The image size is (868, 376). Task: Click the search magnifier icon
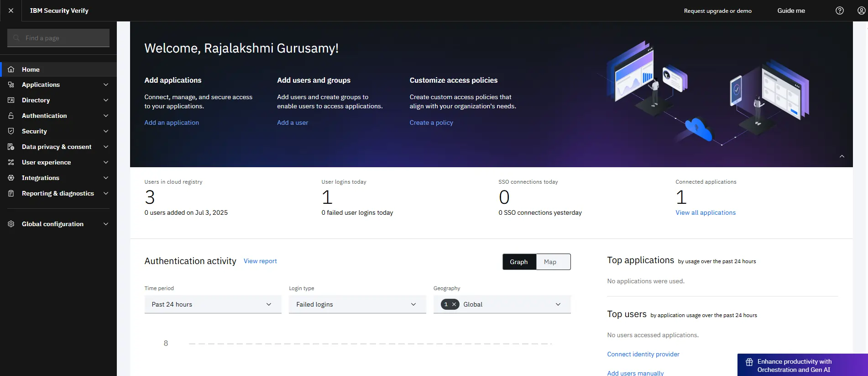(x=16, y=38)
